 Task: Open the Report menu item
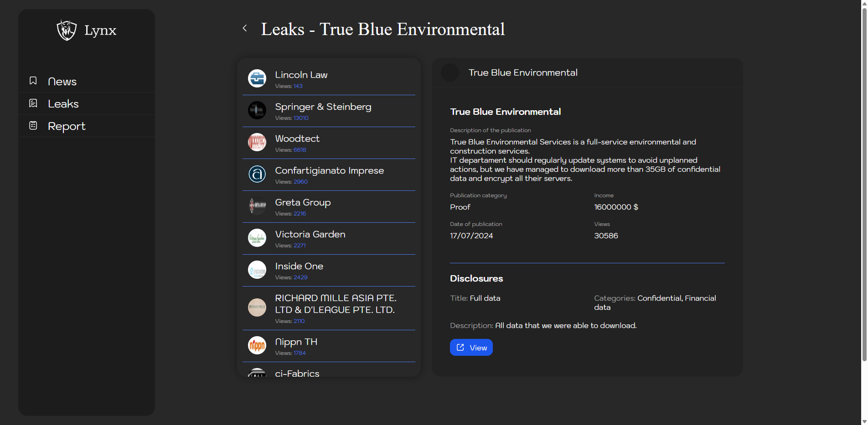click(67, 126)
